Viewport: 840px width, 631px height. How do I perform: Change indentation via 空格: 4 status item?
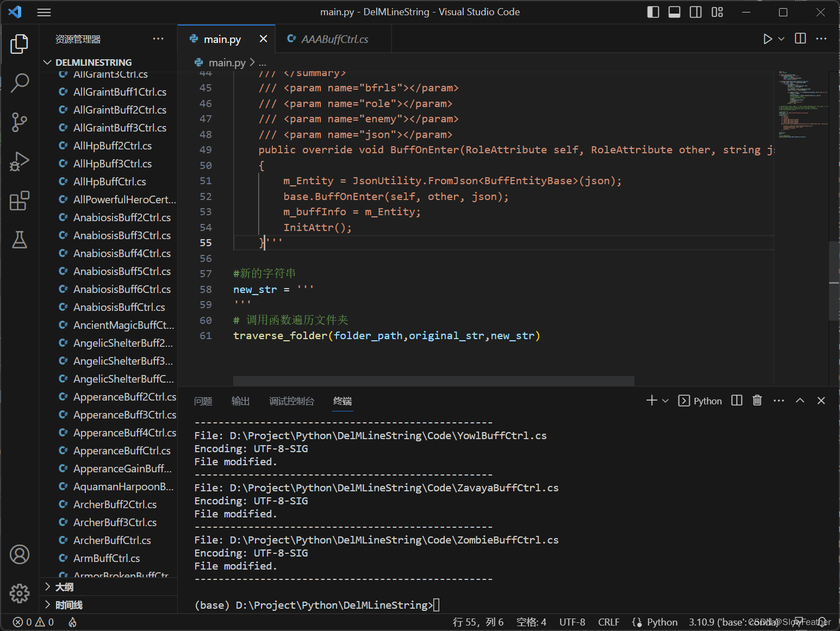coord(531,622)
